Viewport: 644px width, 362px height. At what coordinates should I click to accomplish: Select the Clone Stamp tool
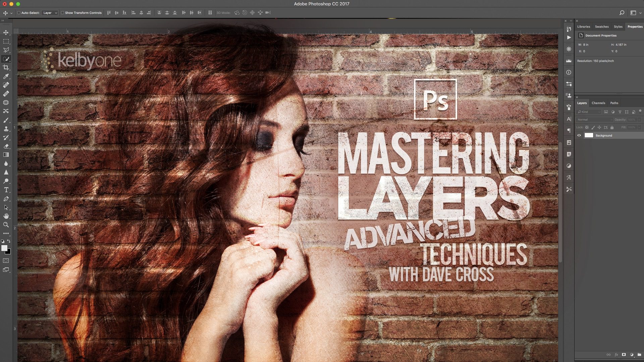pos(6,129)
